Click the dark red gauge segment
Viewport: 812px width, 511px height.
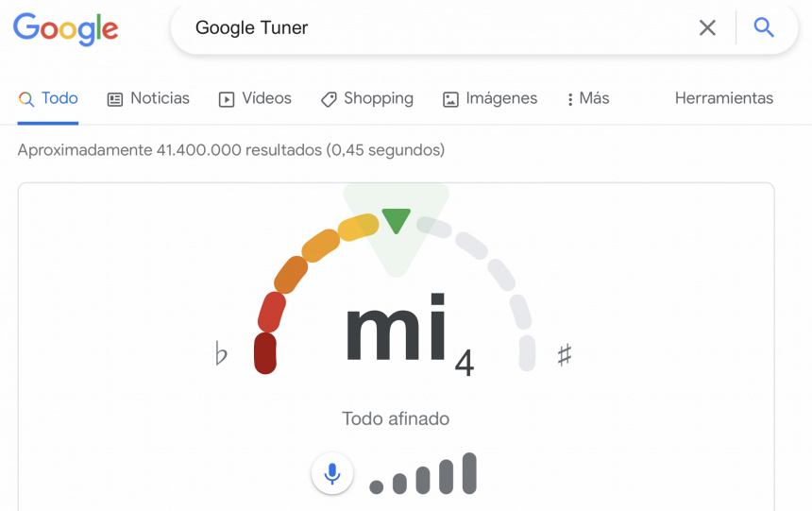[265, 353]
